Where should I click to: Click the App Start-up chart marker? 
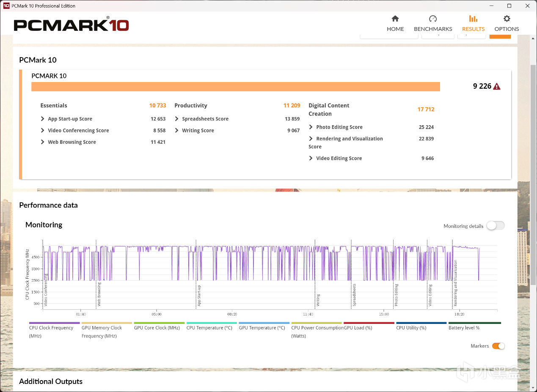199,296
